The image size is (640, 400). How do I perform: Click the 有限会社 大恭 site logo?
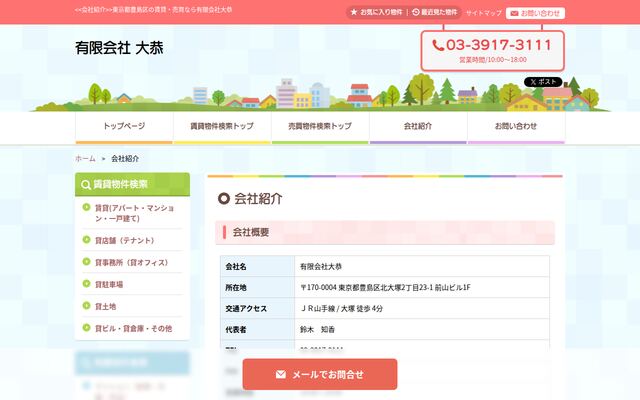point(119,48)
